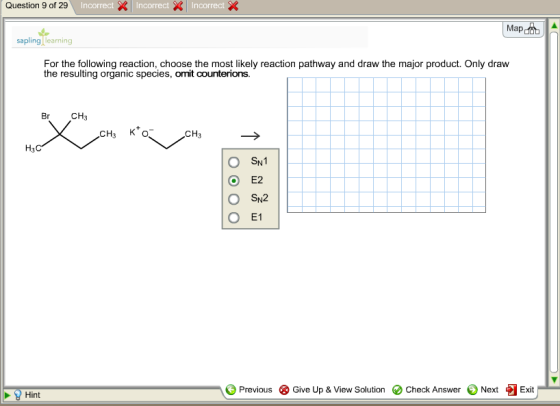Screen dimensions: 560x406
Task: Click inside the molecule drawing grid
Action: [x=386, y=145]
